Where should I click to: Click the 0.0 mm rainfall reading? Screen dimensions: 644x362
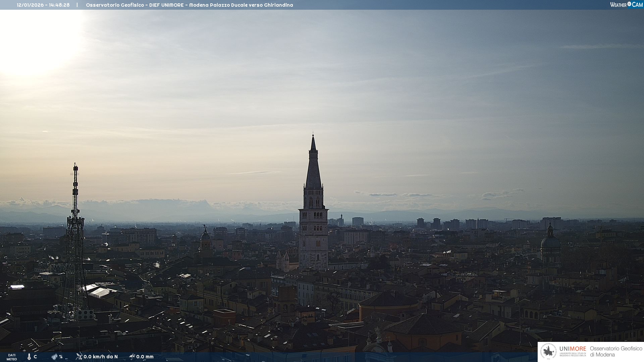tap(145, 357)
